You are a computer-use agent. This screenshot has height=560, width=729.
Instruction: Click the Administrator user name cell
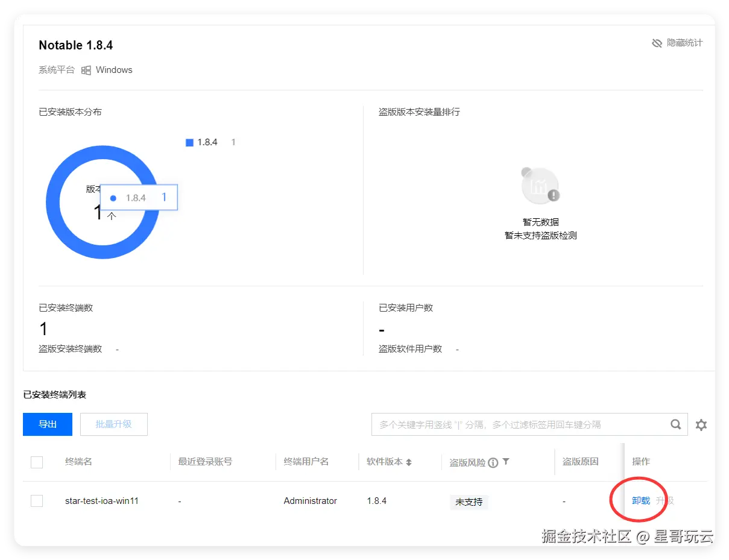(311, 501)
